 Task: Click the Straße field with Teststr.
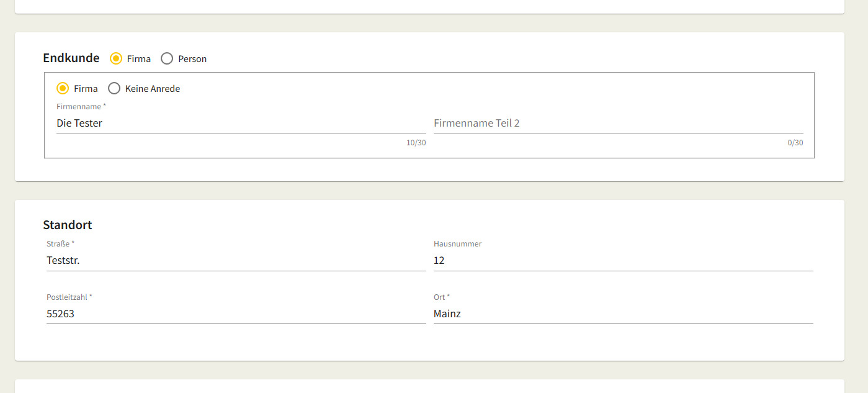pos(236,261)
